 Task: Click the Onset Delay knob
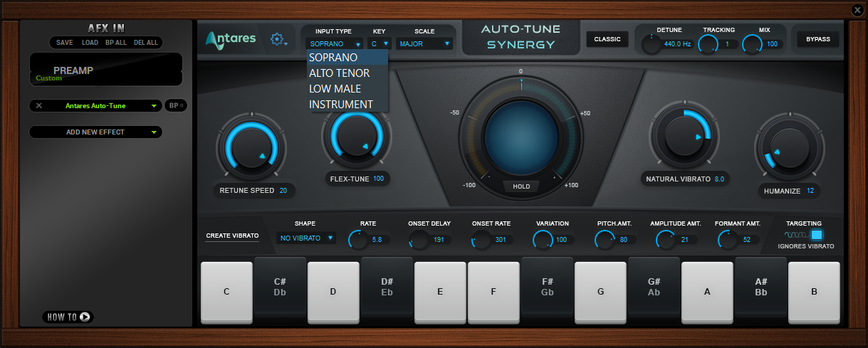419,240
